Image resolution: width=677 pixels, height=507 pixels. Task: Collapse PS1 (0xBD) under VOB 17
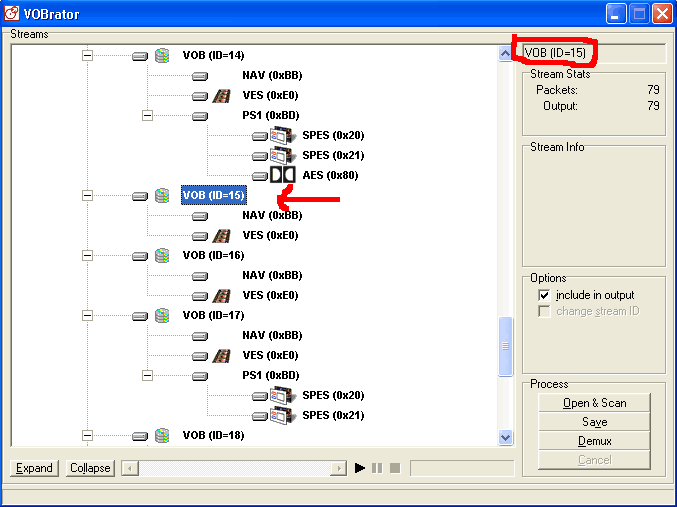pyautogui.click(x=147, y=375)
